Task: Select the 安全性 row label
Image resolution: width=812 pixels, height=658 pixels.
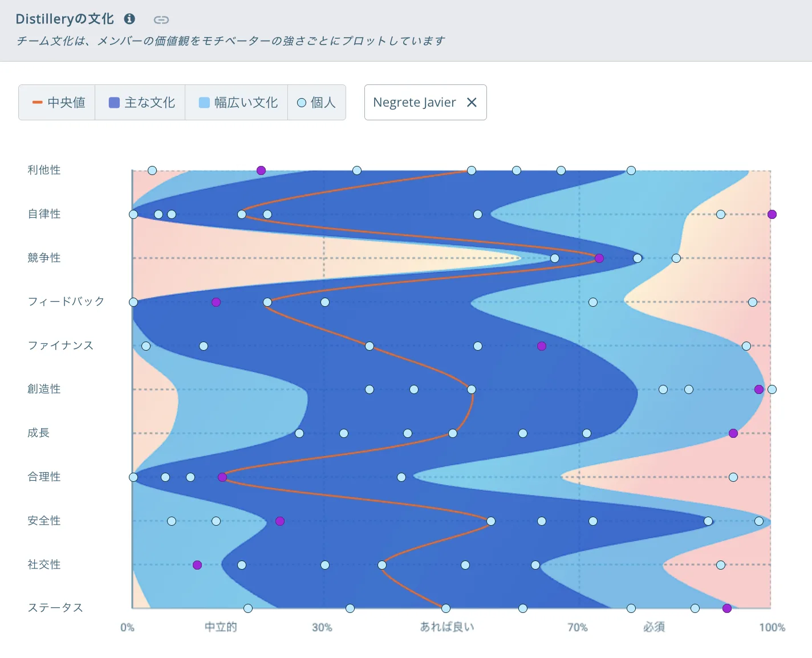Action: [x=44, y=521]
